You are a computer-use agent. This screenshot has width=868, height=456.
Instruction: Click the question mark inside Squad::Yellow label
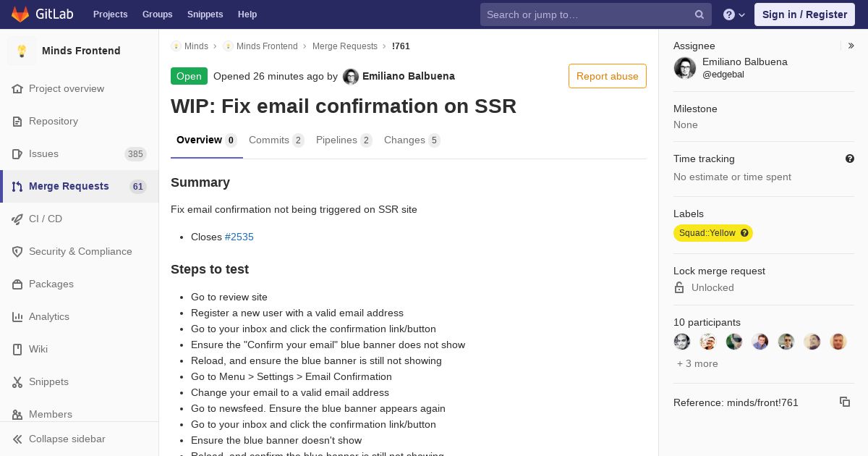click(744, 233)
